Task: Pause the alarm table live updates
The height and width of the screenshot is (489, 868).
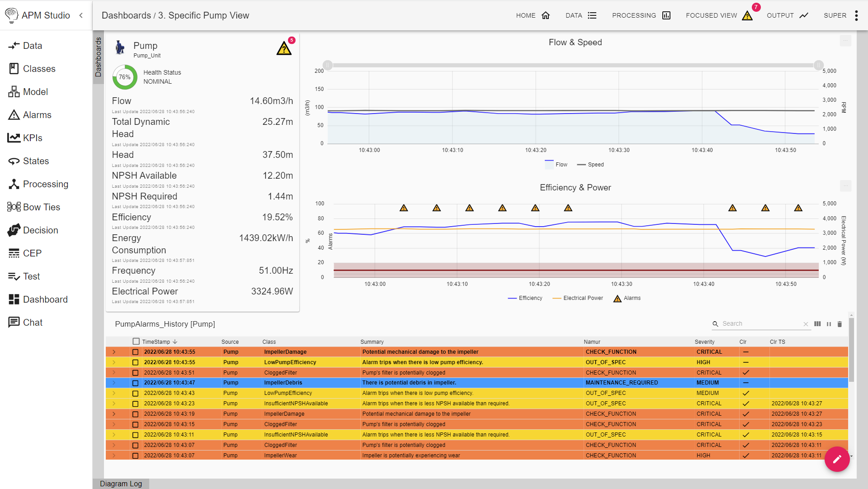Action: point(829,324)
